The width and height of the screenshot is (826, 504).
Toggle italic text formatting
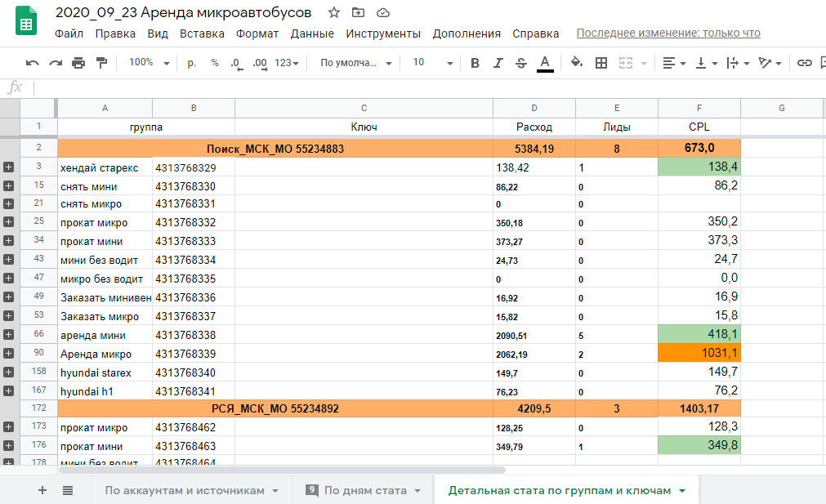[498, 63]
